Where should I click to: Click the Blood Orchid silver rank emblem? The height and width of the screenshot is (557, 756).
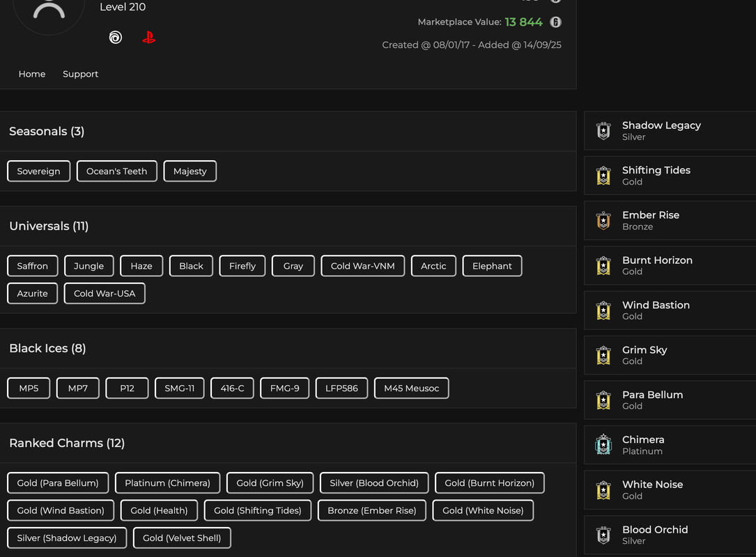[603, 535]
